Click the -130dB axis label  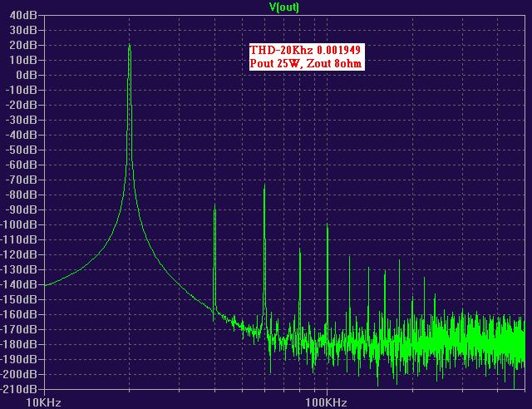[19, 269]
